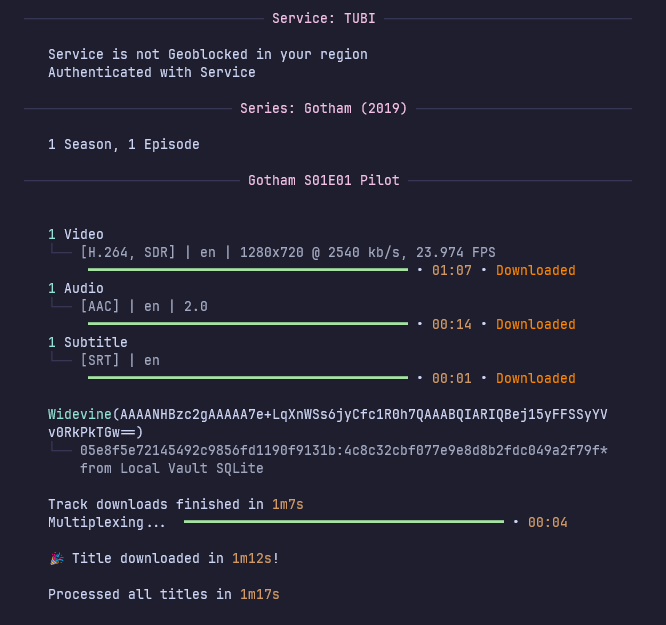Click the decryption key line starting with 05e8f5e
Image resolution: width=666 pixels, height=625 pixels.
[343, 450]
